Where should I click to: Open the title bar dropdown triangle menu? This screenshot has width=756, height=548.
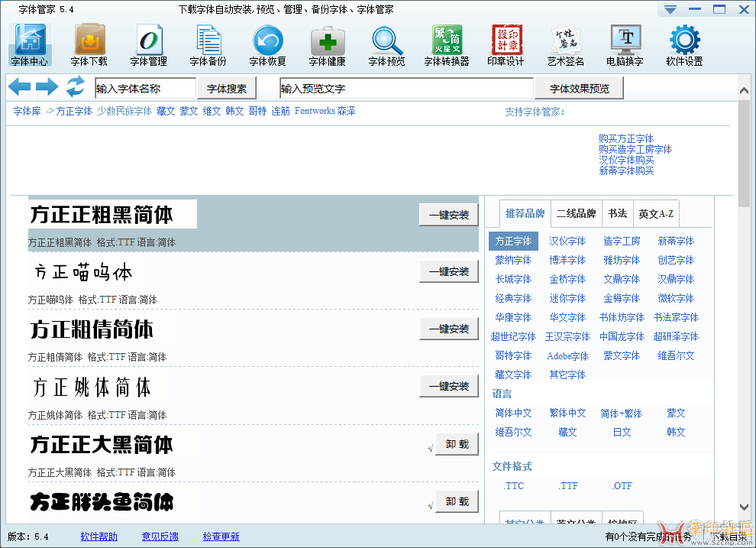pyautogui.click(x=670, y=9)
